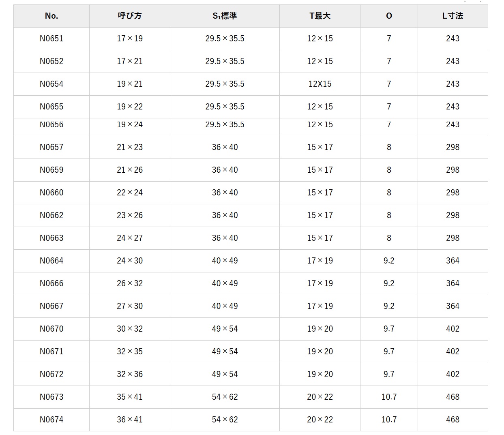
Task: Select the N0670 part number cell
Action: pyautogui.click(x=51, y=329)
